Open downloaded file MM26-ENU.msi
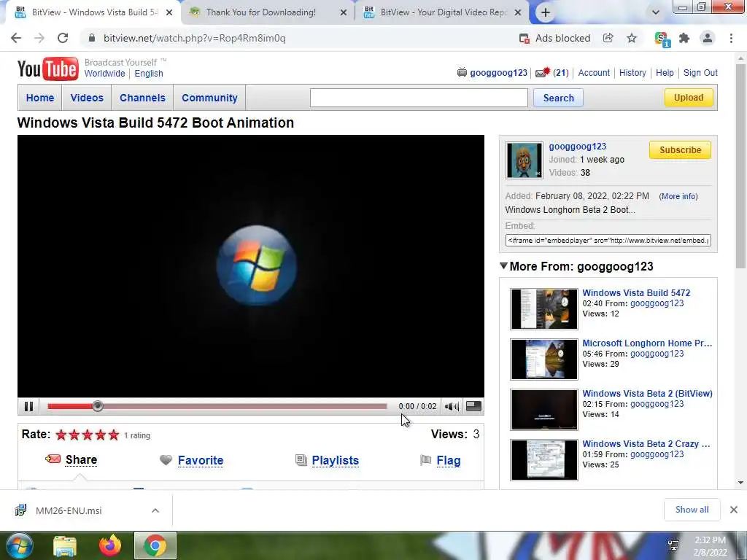Viewport: 747px width, 560px height. click(68, 510)
